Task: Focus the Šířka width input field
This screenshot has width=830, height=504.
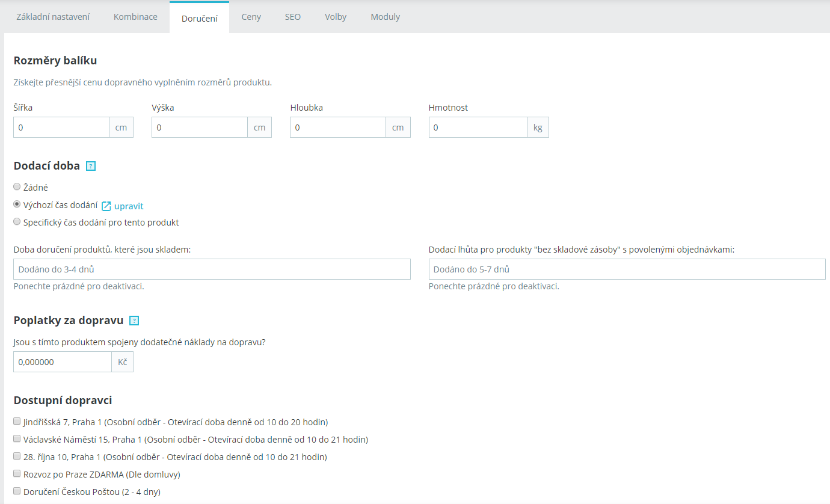Action: click(61, 128)
